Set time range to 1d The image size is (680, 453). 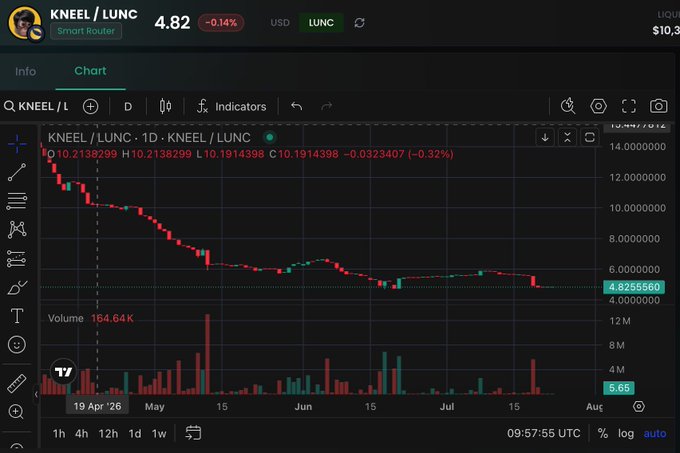coord(135,433)
